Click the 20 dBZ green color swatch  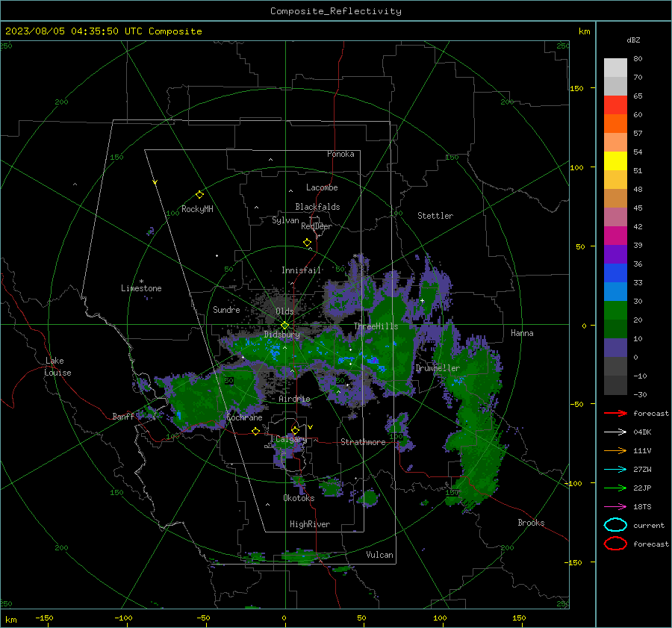[615, 310]
